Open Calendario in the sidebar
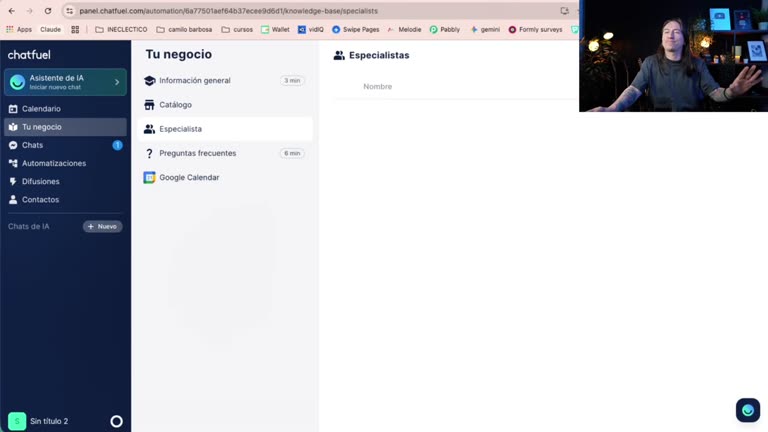 [x=65, y=109]
